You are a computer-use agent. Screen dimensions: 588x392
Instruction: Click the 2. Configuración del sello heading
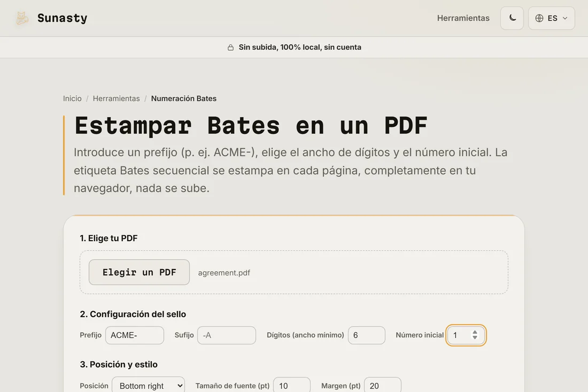point(133,314)
